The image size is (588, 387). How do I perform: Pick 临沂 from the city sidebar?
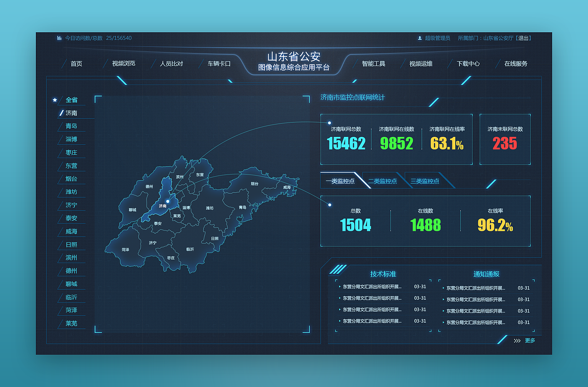tap(71, 297)
